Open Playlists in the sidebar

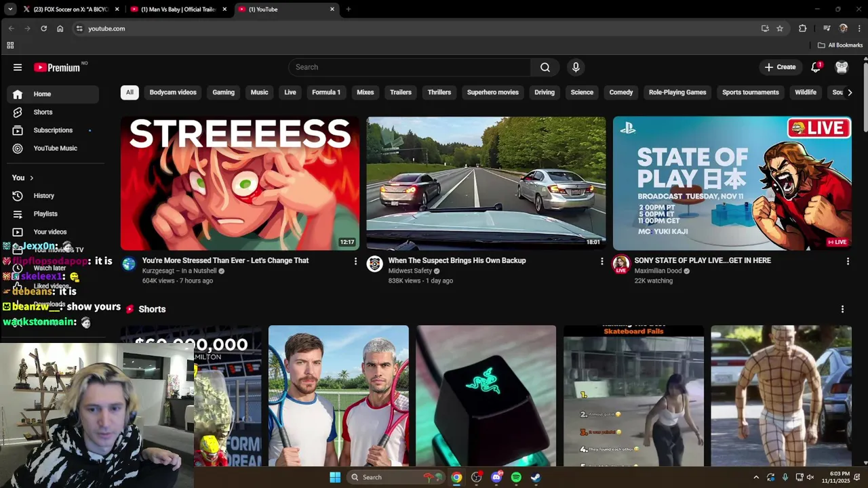point(53,213)
